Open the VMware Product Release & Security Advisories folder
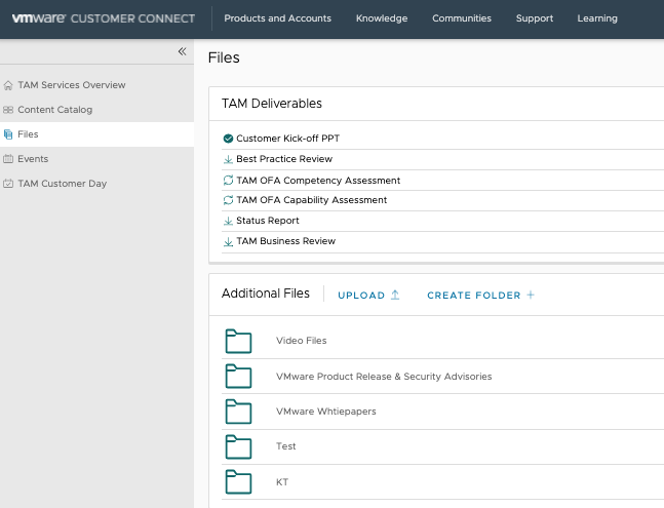The image size is (664, 508). click(x=383, y=376)
